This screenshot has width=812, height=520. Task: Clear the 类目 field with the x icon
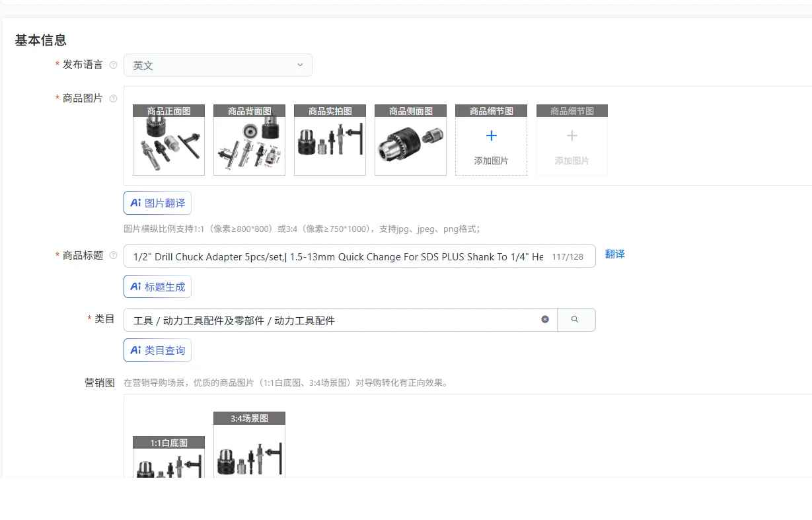[545, 319]
